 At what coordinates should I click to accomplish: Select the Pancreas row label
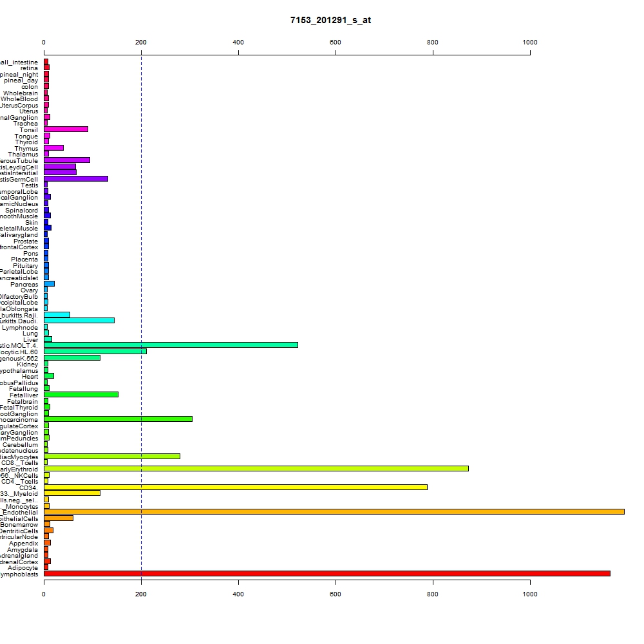pyautogui.click(x=24, y=284)
